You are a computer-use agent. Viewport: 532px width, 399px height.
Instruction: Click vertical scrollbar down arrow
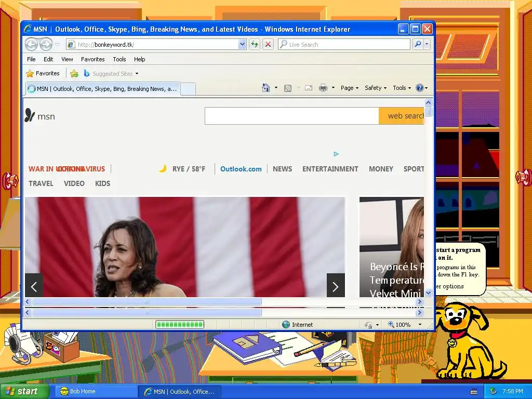tap(428, 292)
